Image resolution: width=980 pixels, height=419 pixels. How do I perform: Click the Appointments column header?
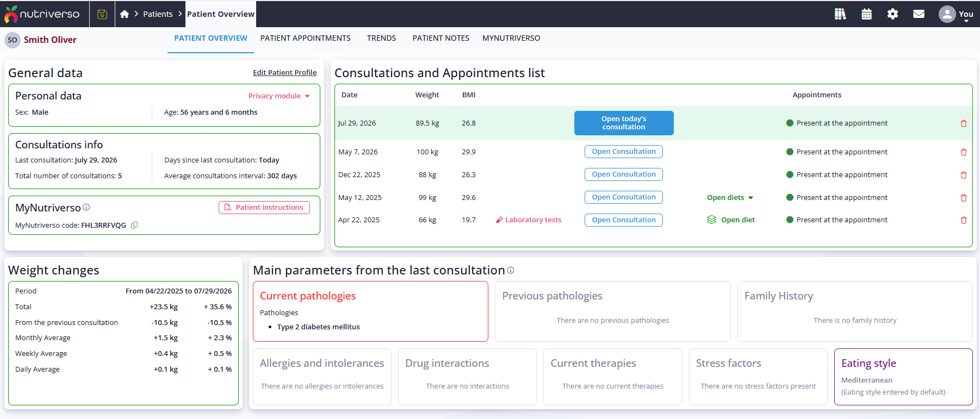(817, 95)
